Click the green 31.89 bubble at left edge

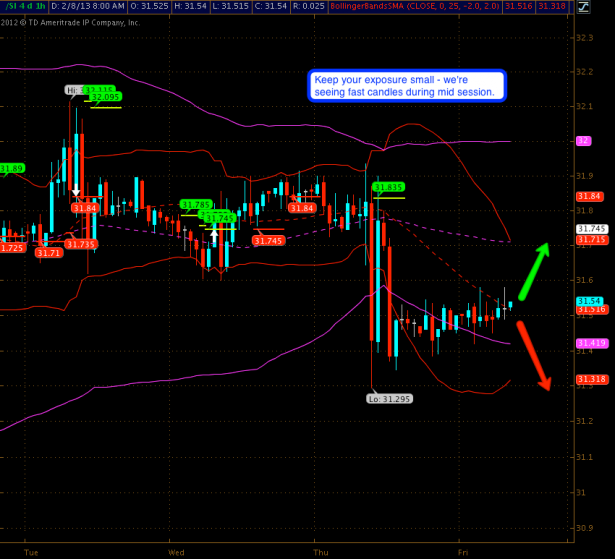coord(12,168)
